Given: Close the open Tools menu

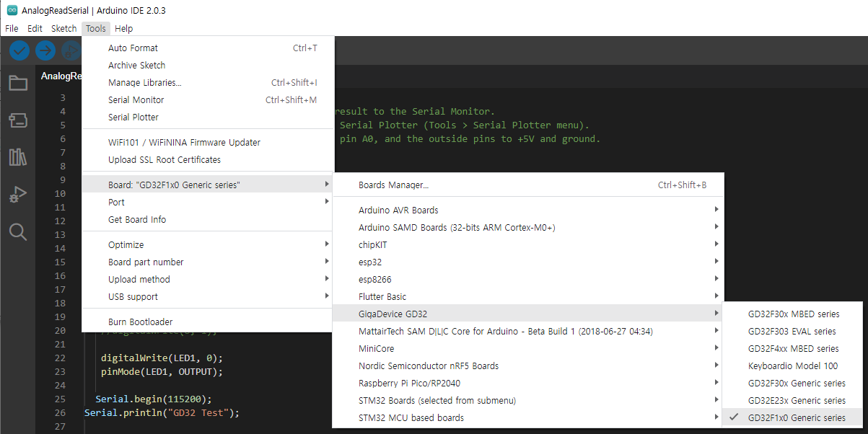Looking at the screenshot, I should pyautogui.click(x=95, y=29).
